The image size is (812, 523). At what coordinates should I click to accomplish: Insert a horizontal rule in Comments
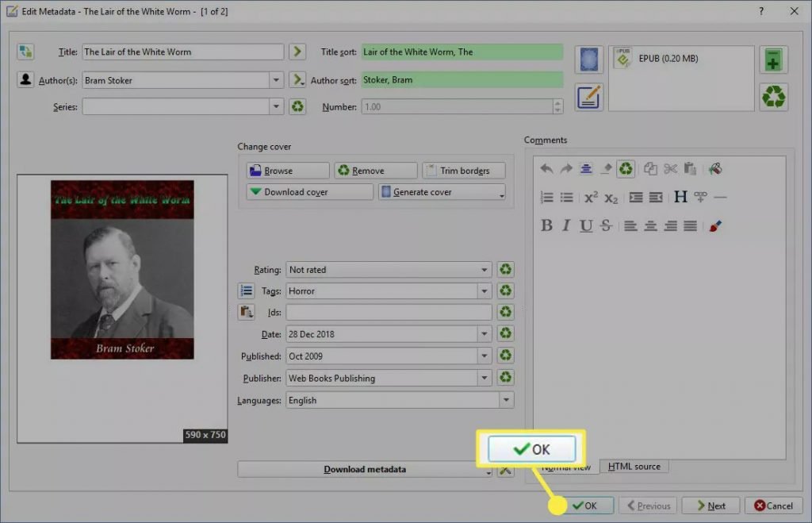pyautogui.click(x=720, y=197)
